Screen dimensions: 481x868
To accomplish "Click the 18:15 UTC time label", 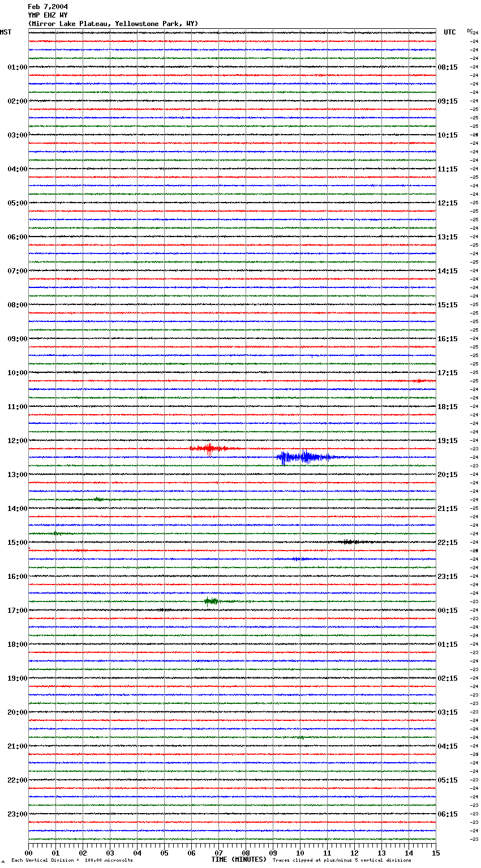I will click(x=448, y=407).
